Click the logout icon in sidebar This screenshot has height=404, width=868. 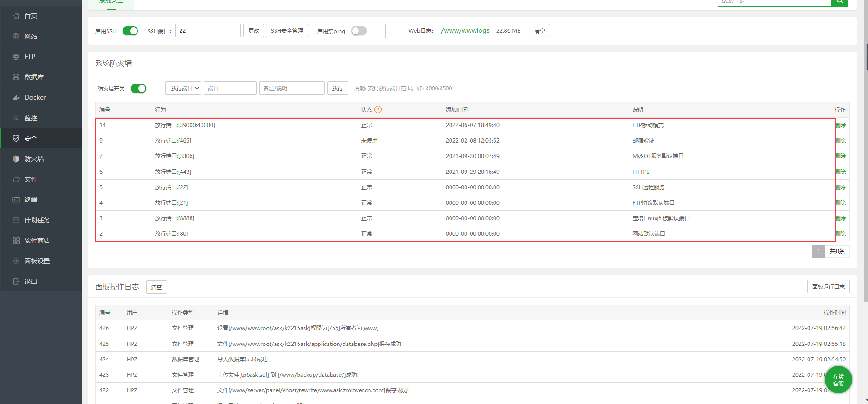tap(16, 281)
